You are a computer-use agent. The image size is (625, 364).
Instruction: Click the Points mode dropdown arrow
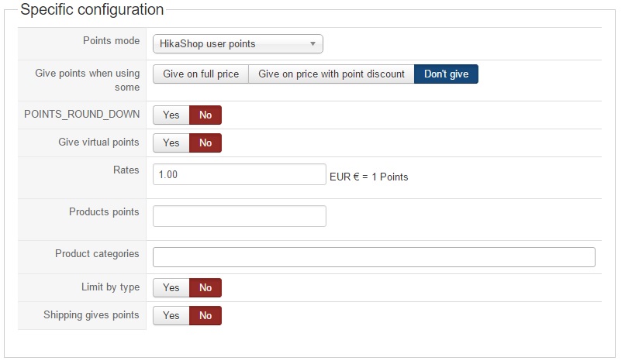coord(312,44)
